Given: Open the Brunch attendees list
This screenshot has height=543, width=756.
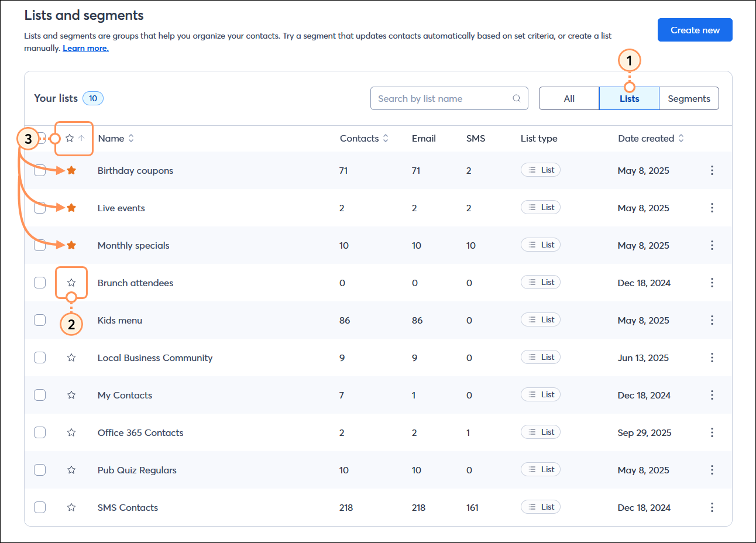Looking at the screenshot, I should pos(135,283).
